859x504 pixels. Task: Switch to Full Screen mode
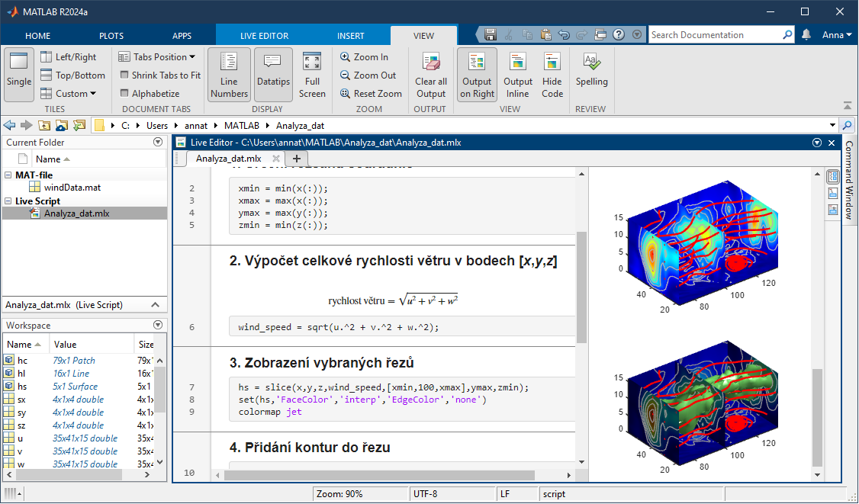pyautogui.click(x=312, y=75)
